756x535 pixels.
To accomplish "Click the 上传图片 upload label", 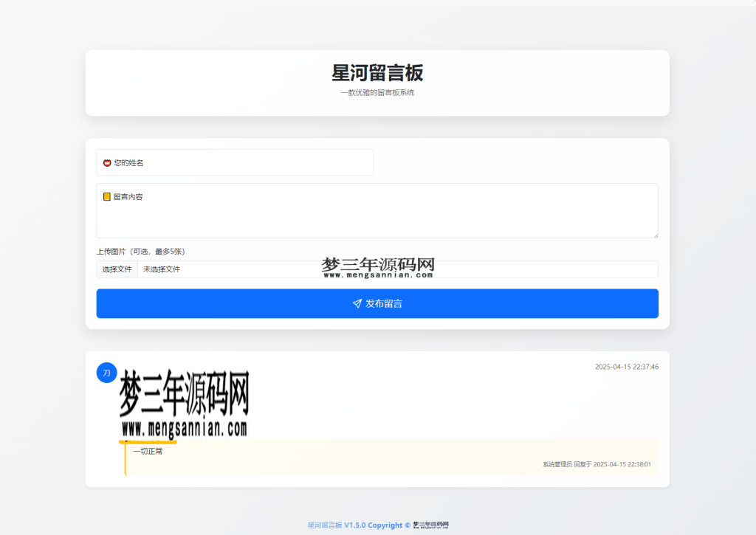I will tap(140, 251).
